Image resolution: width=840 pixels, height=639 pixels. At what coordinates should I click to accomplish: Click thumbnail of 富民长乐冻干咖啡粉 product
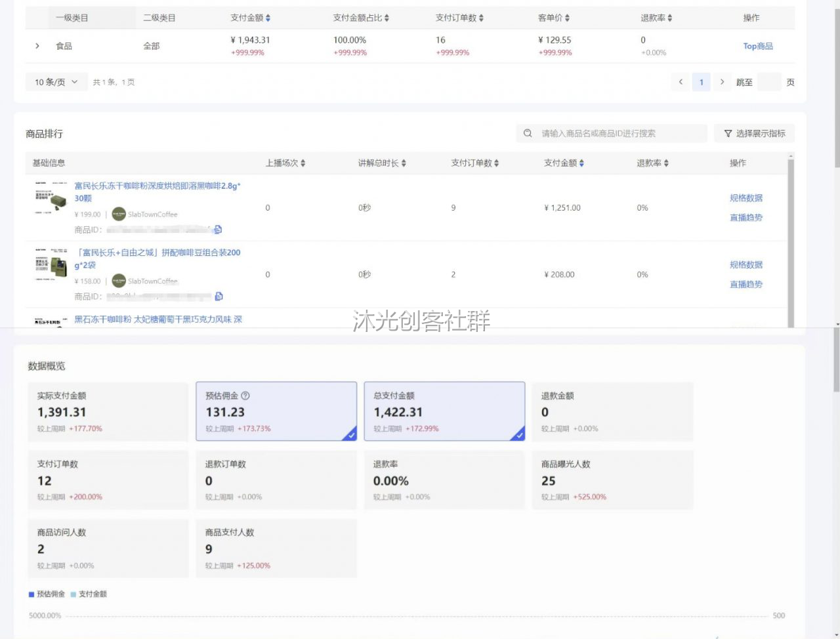[x=51, y=198]
